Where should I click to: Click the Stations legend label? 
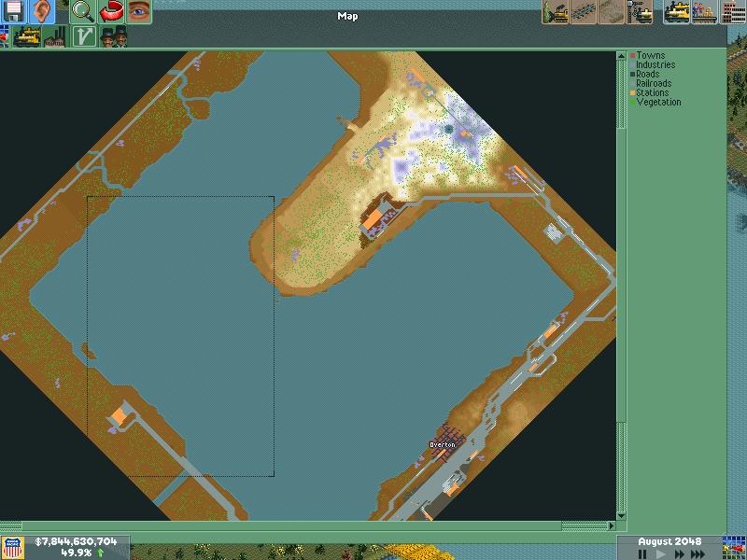[x=653, y=92]
